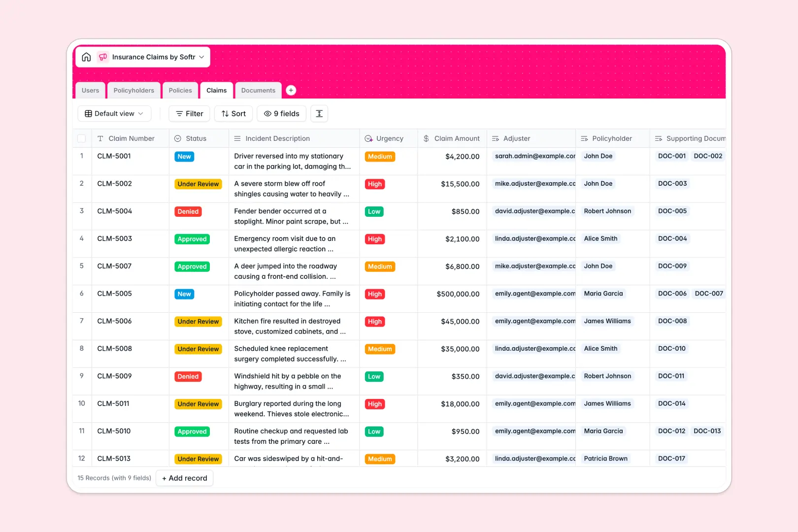Click the 15 Records label
The image size is (798, 532).
point(114,478)
